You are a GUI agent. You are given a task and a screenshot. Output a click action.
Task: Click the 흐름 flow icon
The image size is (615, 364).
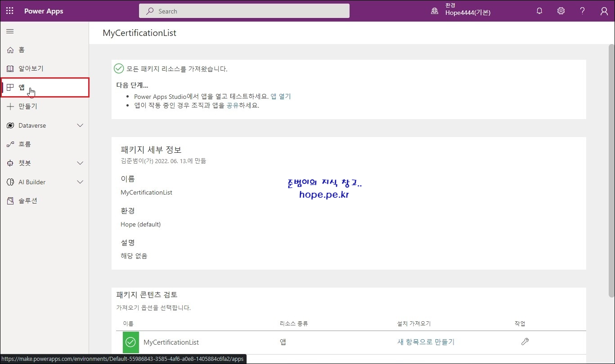point(10,144)
